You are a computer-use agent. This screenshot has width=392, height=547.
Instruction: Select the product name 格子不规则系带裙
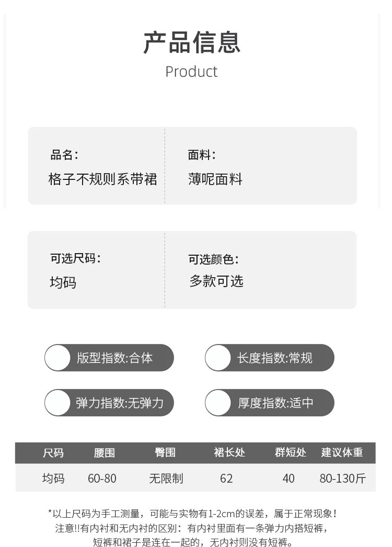[103, 179]
